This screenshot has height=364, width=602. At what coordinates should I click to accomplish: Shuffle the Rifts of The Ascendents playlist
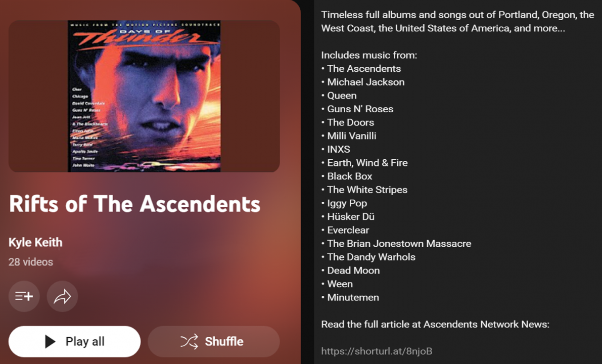(x=213, y=341)
